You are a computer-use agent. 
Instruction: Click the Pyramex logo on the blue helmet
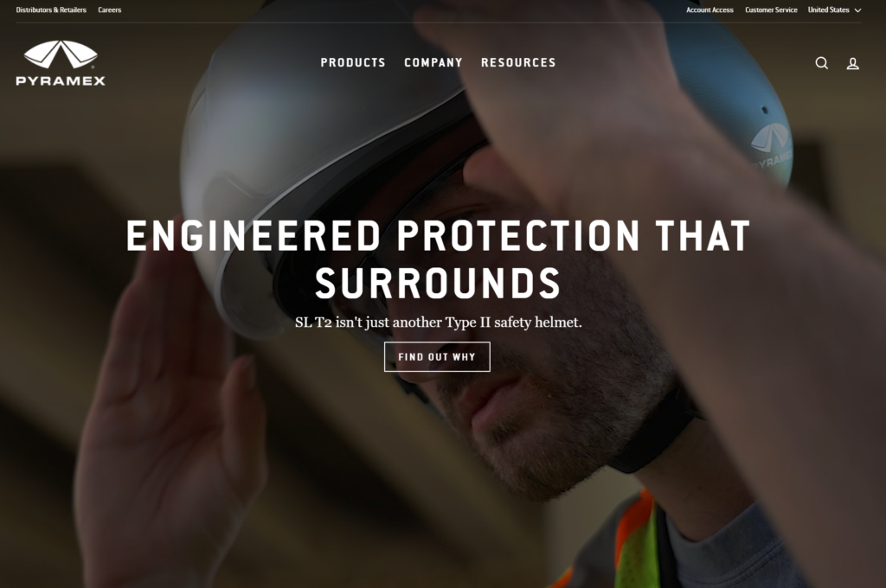coord(770,145)
